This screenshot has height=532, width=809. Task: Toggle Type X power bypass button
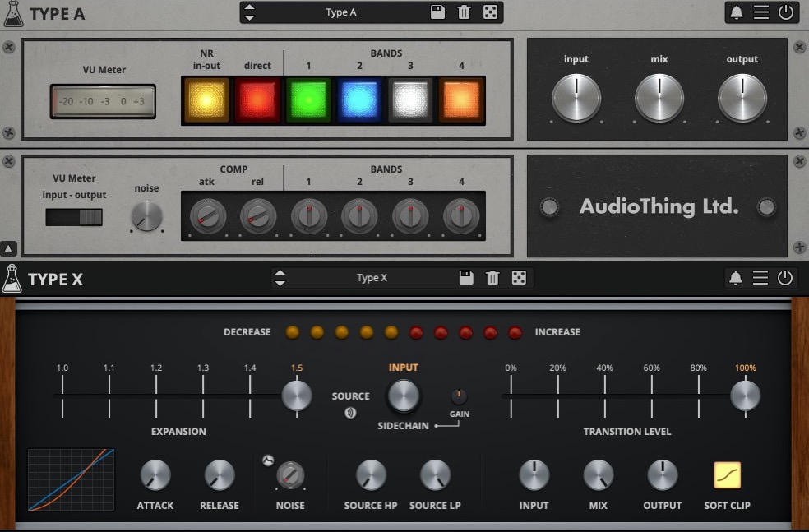pos(785,278)
